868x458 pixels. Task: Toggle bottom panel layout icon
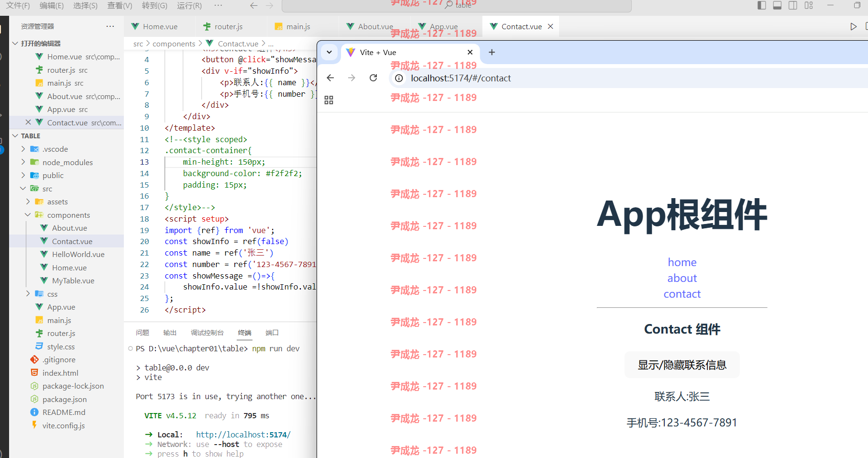[777, 5]
